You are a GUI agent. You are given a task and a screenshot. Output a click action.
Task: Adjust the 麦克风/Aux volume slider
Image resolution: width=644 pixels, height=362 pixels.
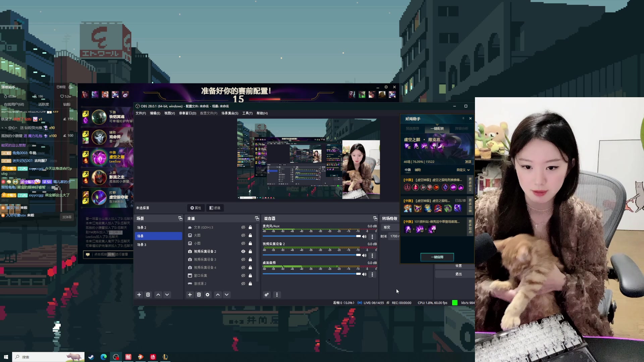[x=312, y=236]
